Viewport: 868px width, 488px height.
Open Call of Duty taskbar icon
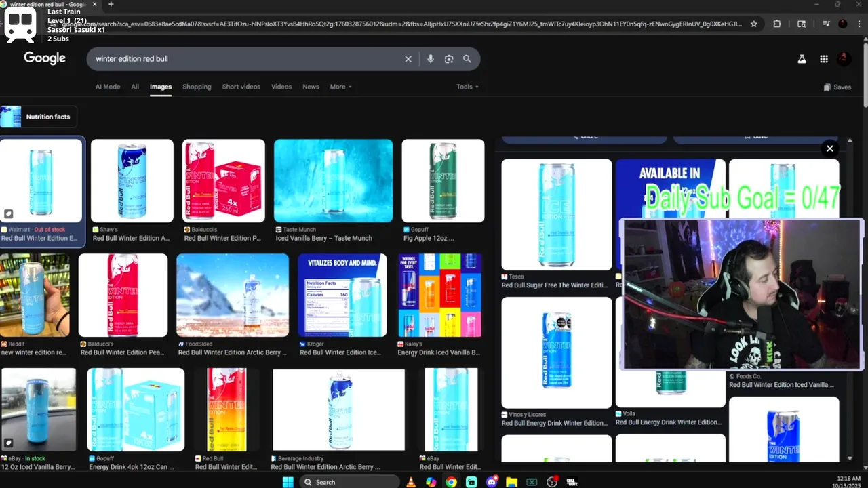coord(572,482)
